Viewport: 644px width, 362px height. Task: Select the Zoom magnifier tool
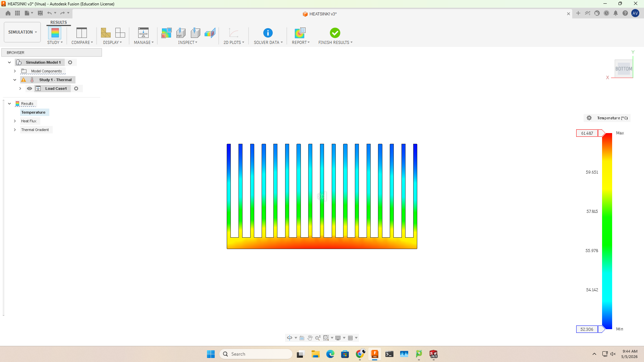pyautogui.click(x=318, y=338)
